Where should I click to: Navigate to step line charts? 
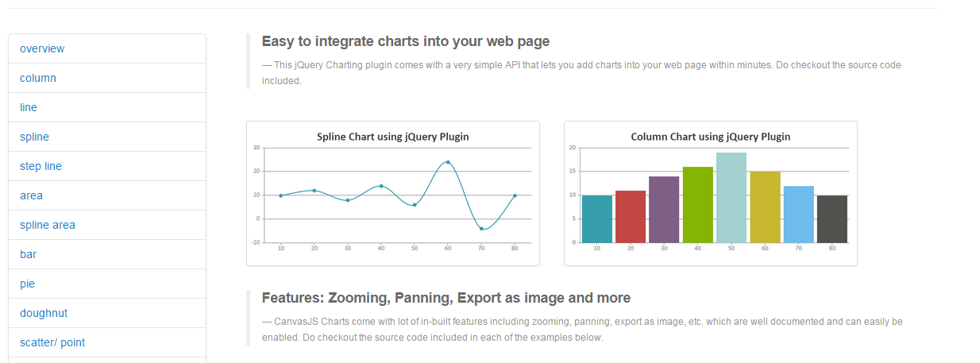(x=41, y=166)
